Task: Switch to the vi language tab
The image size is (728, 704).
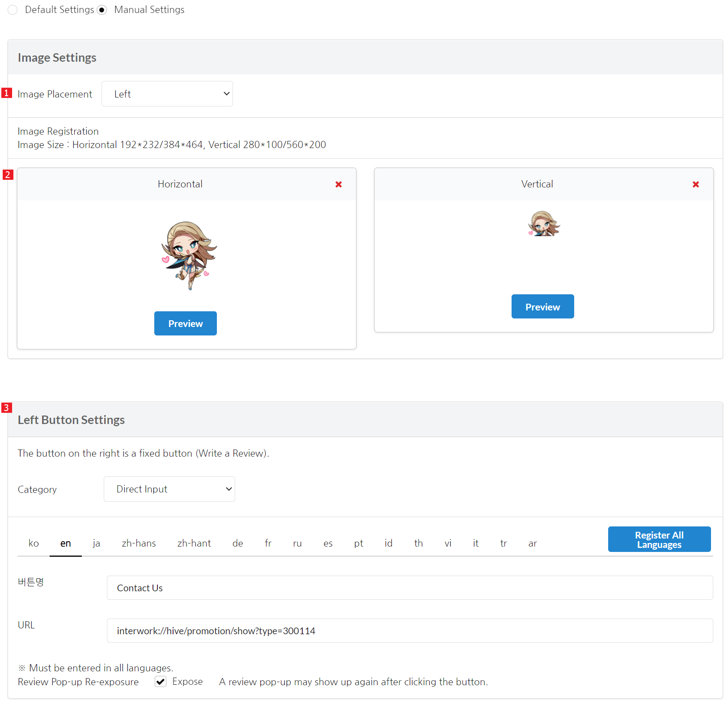Action: pos(448,543)
